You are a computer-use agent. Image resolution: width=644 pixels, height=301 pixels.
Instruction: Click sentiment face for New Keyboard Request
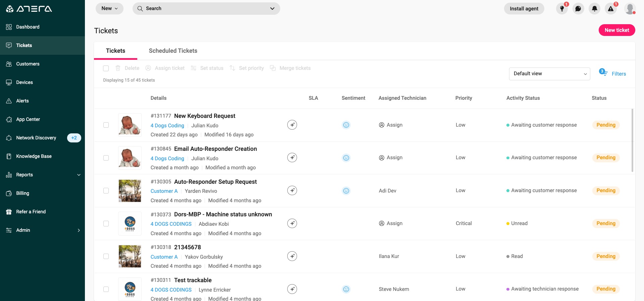click(346, 125)
